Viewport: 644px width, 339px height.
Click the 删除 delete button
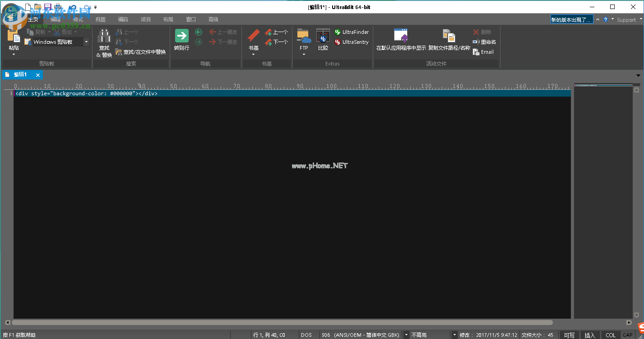(482, 32)
